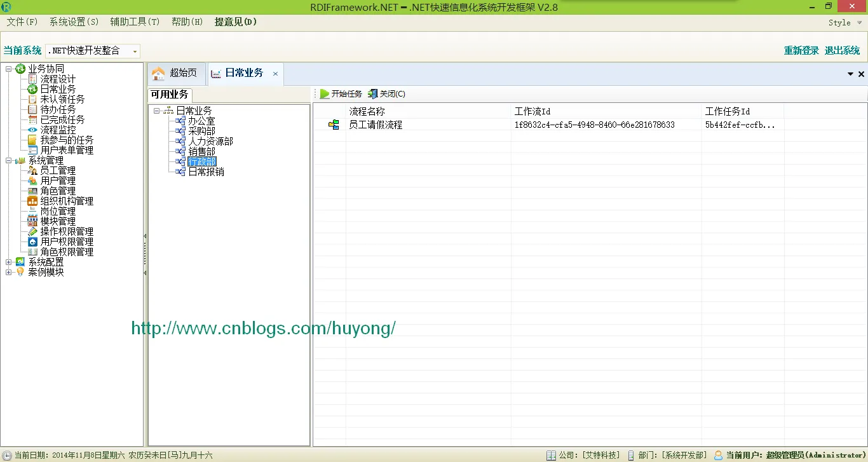Viewport: 868px width, 462px height.
Task: Open 员工管理 under 系统管理
Action: (58, 170)
